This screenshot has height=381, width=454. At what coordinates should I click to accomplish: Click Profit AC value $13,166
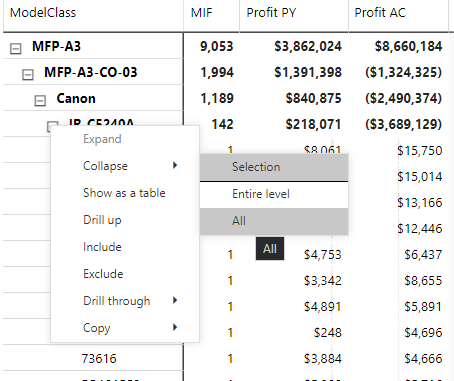click(x=420, y=202)
